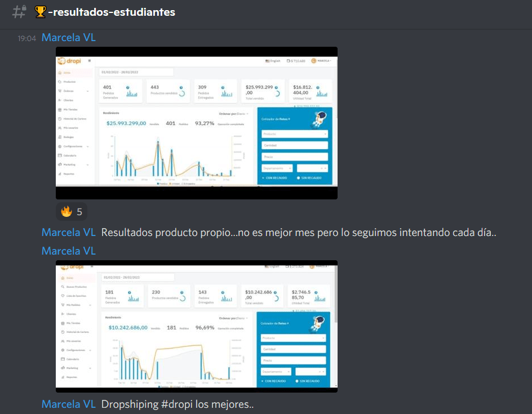Click Marcela VL username next to 19:04 timestamp
This screenshot has height=414, width=532.
click(69, 38)
